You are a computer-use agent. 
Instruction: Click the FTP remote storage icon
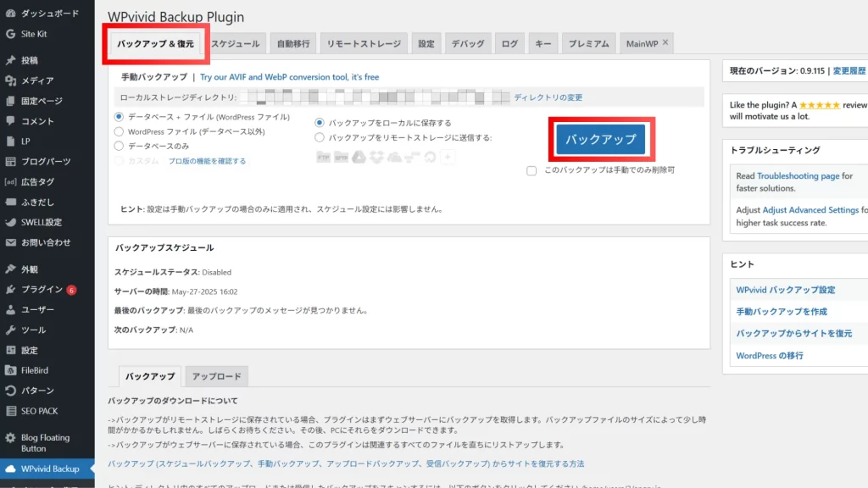323,157
